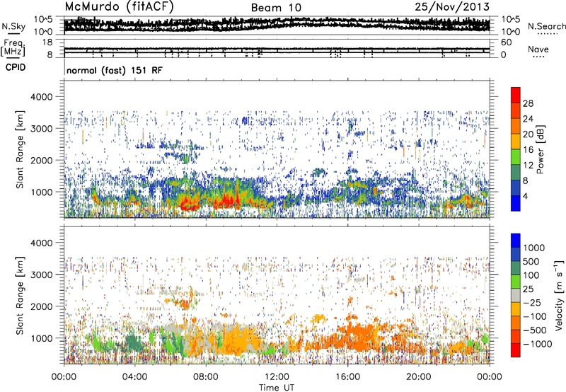Viewport: 566px width, 392px height.
Task: Click the 4000 tick of velocity panel
Action: (x=42, y=243)
